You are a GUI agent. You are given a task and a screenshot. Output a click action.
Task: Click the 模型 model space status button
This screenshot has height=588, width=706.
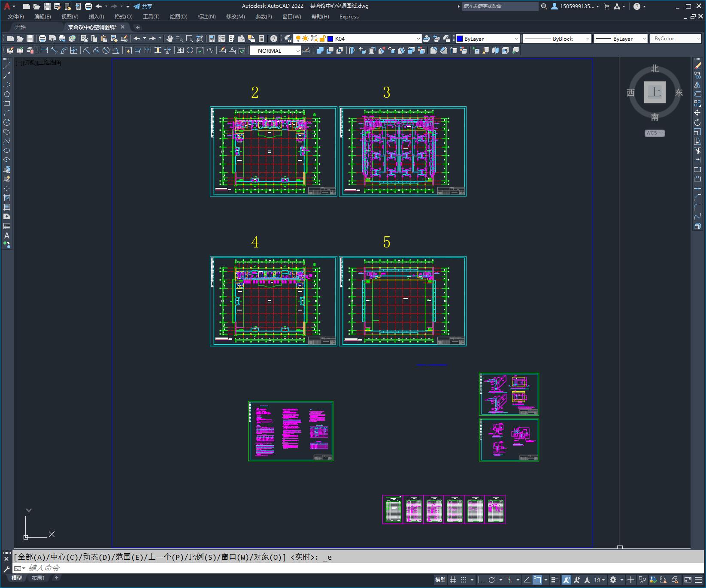[440, 580]
